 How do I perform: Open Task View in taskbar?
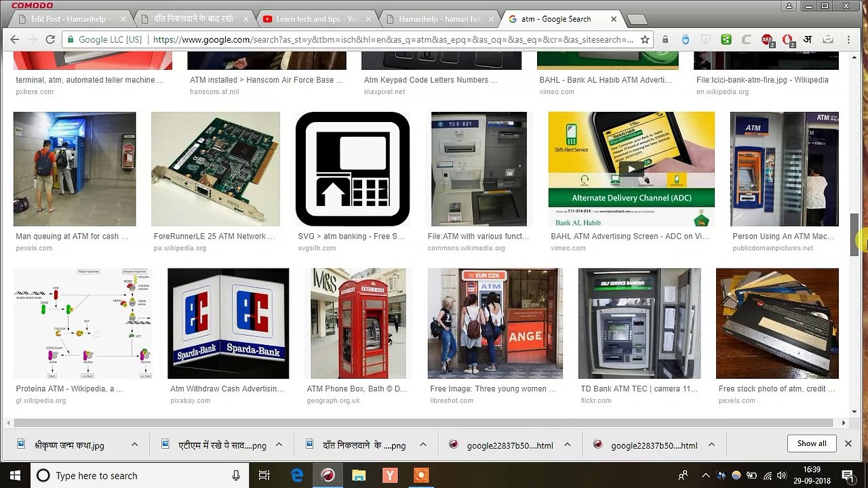coord(264,476)
